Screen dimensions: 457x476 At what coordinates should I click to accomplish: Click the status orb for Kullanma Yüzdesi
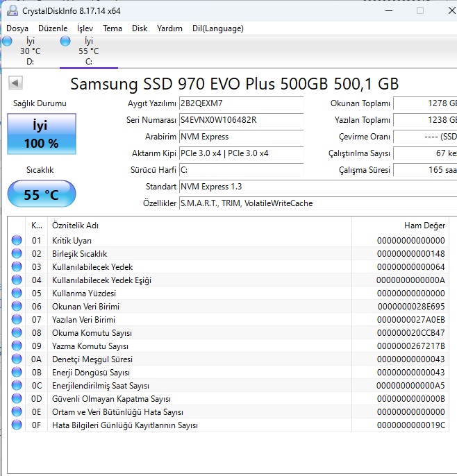(x=17, y=293)
